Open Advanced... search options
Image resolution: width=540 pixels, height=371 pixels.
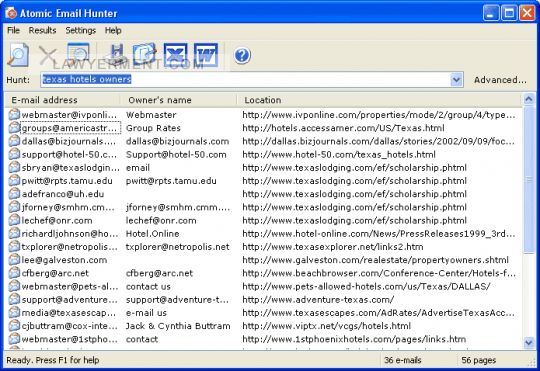[x=500, y=80]
